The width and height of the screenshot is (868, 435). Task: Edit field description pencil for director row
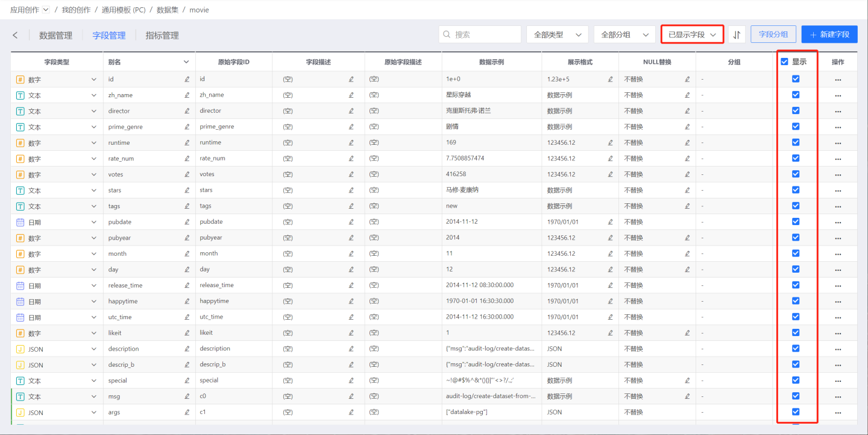pos(351,111)
